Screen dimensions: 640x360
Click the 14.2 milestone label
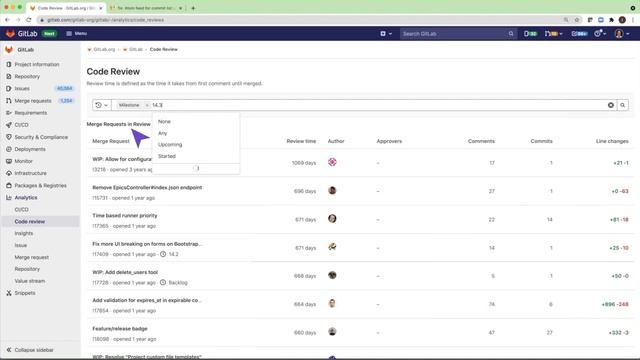pos(173,254)
